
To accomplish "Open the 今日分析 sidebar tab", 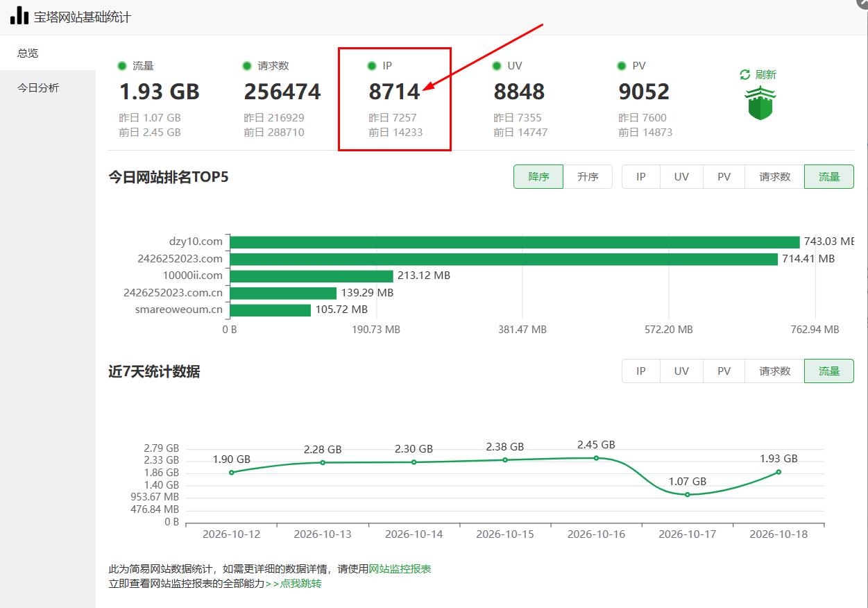I will point(48,88).
